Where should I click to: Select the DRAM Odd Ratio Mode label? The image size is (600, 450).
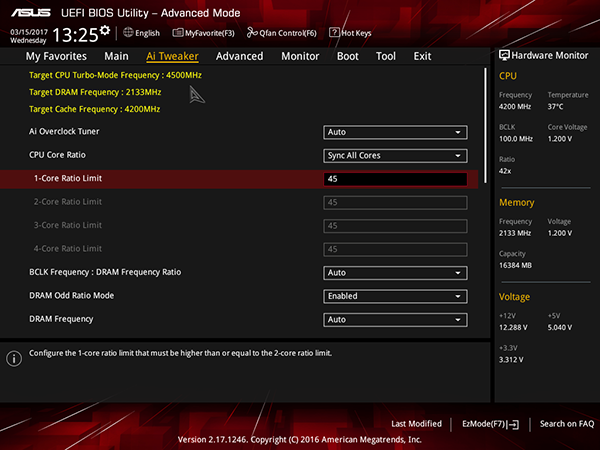point(72,296)
